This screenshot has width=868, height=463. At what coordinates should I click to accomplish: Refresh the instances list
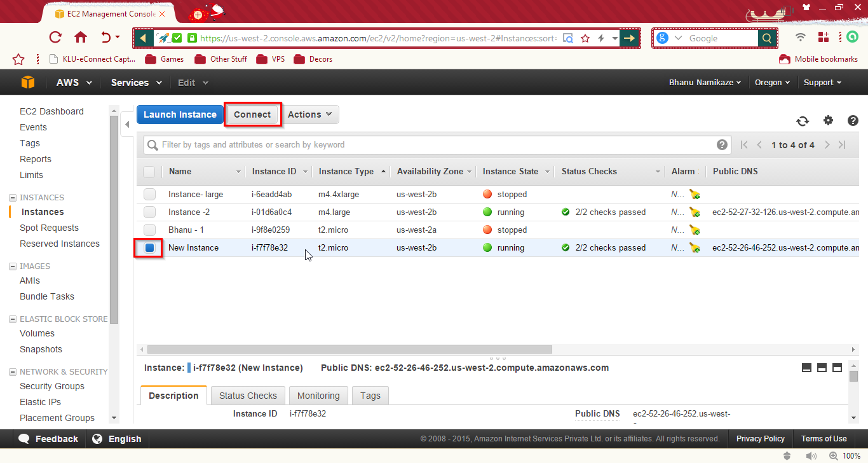pos(803,121)
